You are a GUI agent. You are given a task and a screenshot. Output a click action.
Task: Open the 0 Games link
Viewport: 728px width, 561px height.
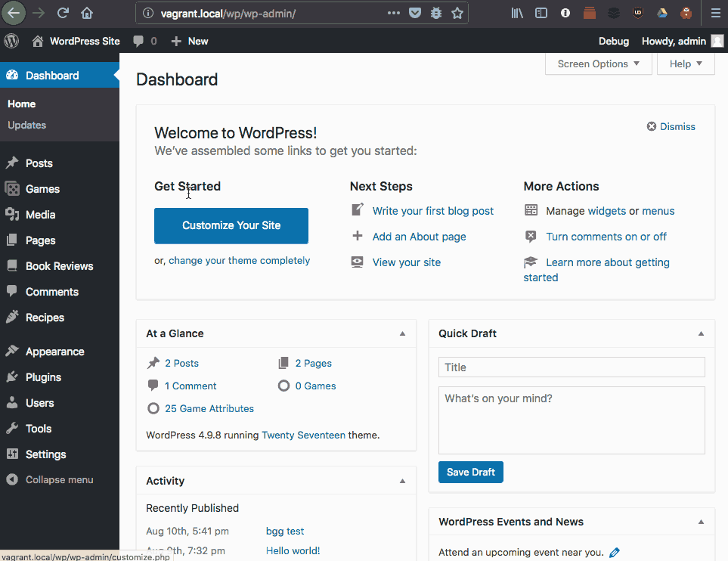316,386
